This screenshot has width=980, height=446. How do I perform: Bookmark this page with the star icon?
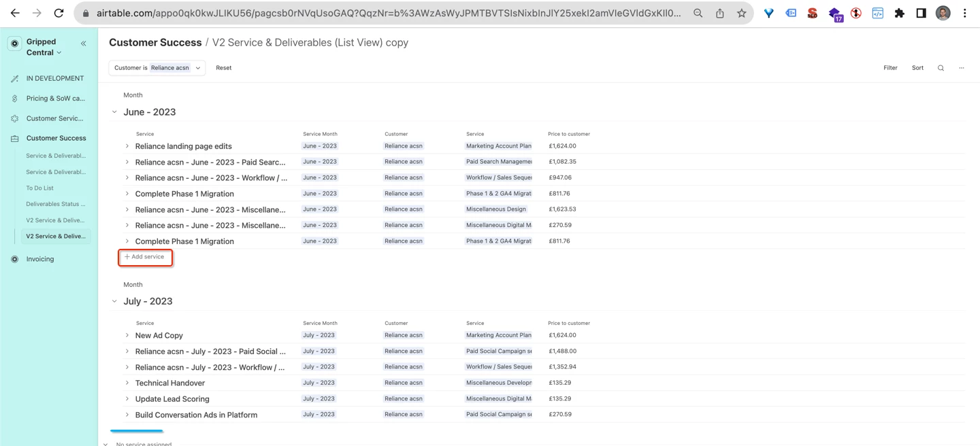pyautogui.click(x=741, y=13)
